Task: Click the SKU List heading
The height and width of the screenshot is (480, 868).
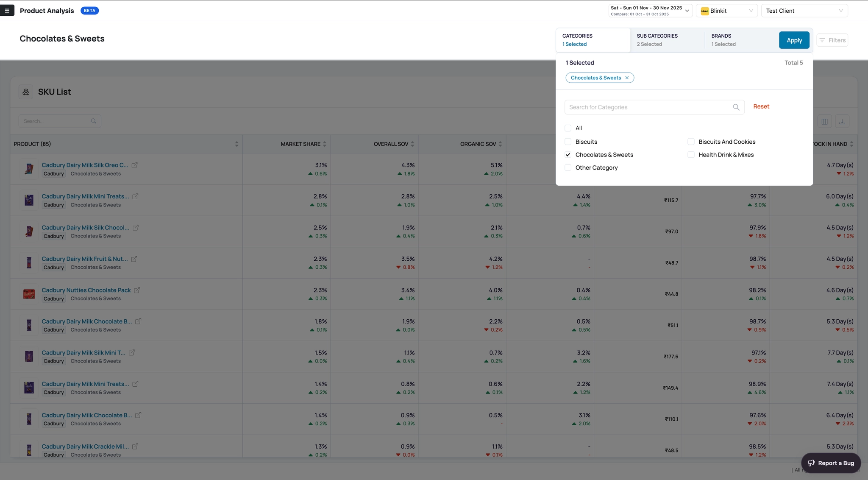Action: pos(55,92)
